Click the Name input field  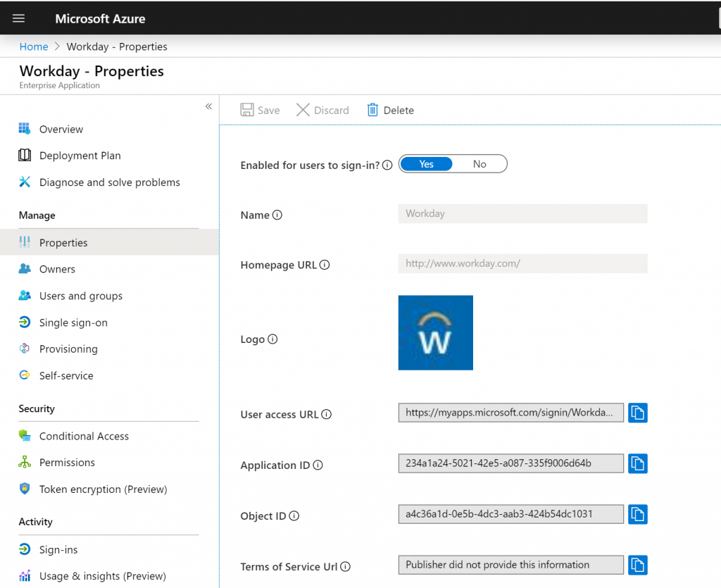click(x=522, y=214)
